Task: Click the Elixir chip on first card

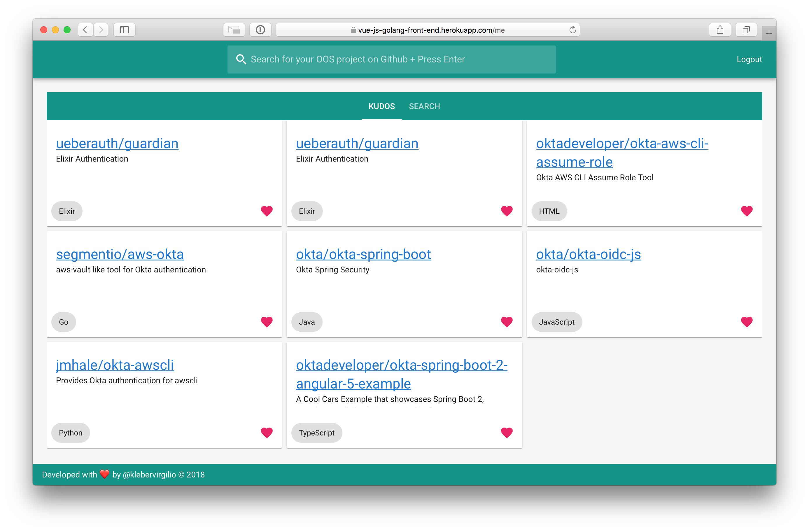Action: 67,211
